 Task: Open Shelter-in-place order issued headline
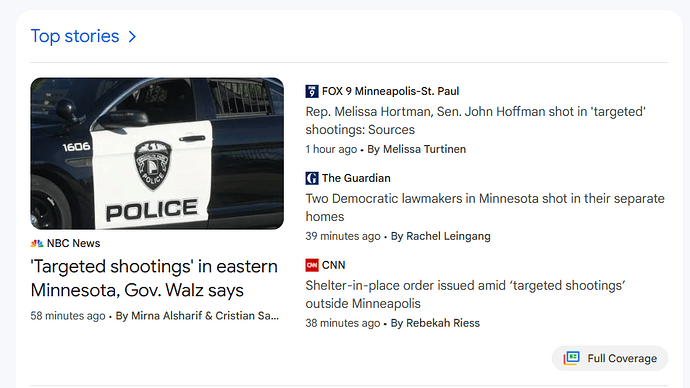[465, 294]
